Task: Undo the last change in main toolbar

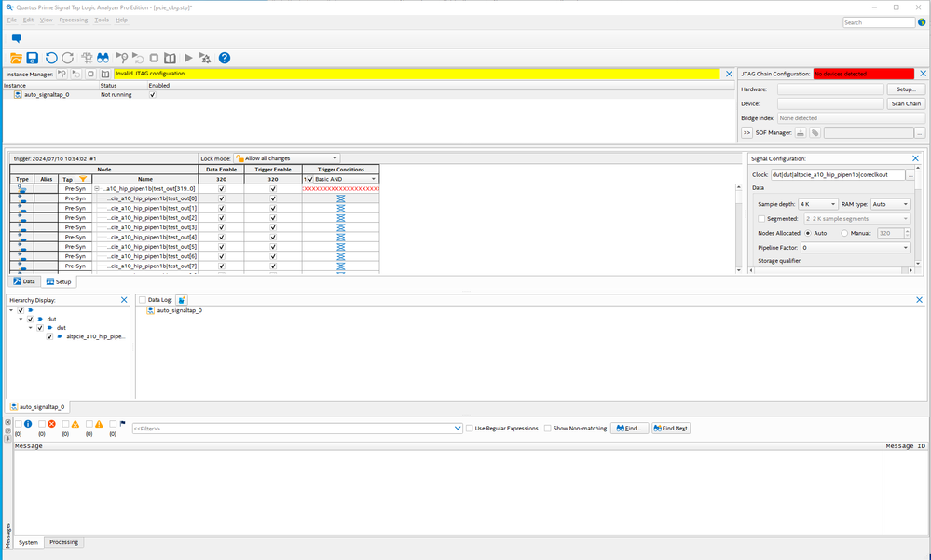Action: [51, 58]
